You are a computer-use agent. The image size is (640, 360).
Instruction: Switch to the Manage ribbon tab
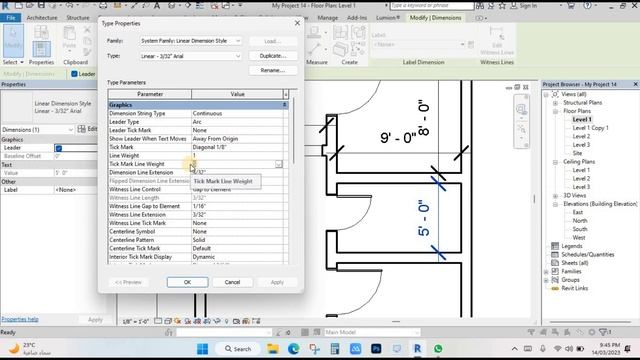(x=327, y=18)
